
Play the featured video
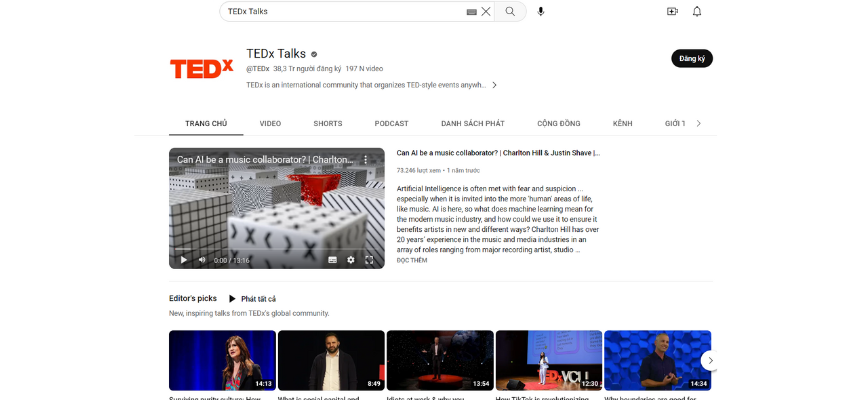tap(184, 260)
